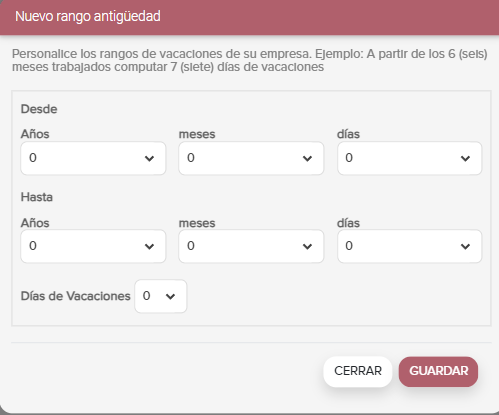Viewport: 499px width, 415px height.
Task: Open the Años select under Desde
Action: coord(93,158)
